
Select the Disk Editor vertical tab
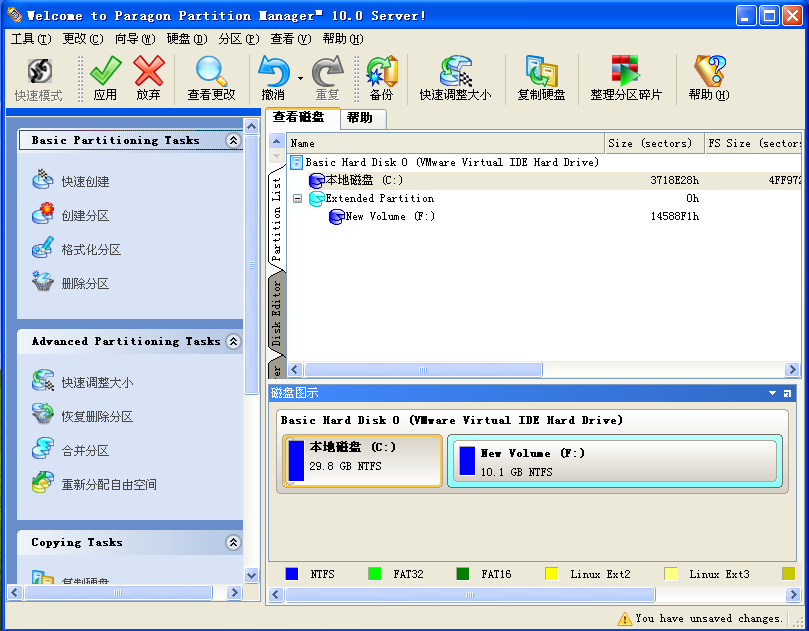[277, 315]
